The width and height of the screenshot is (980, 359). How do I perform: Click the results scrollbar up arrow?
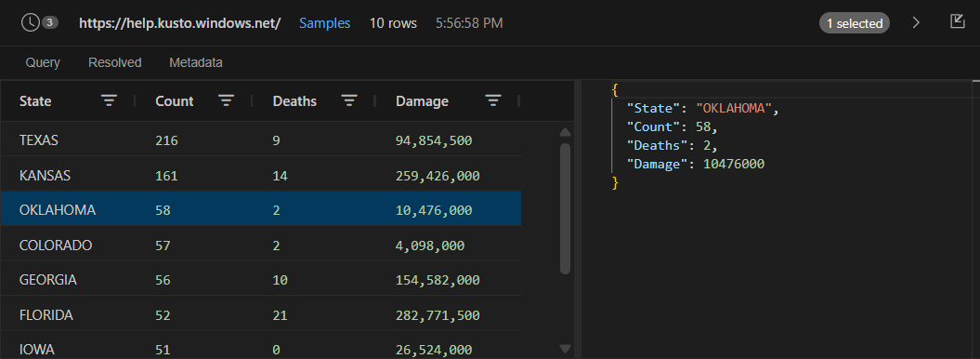point(565,133)
